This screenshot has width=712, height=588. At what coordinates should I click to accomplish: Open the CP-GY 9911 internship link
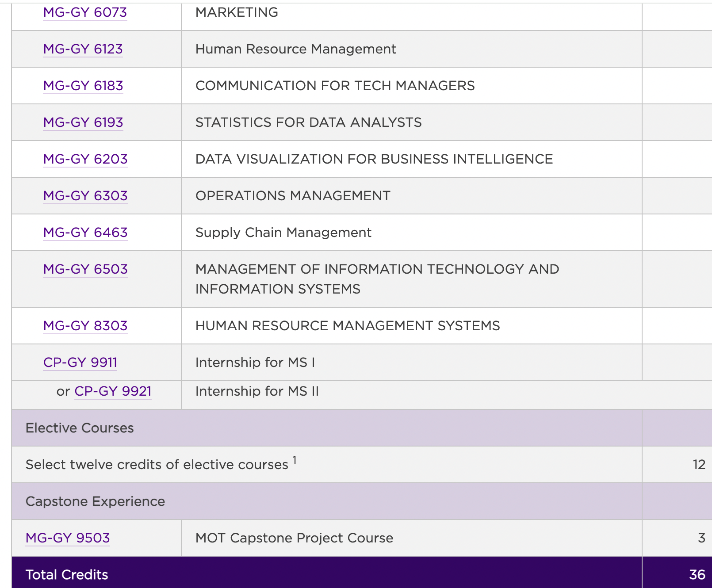pos(80,363)
